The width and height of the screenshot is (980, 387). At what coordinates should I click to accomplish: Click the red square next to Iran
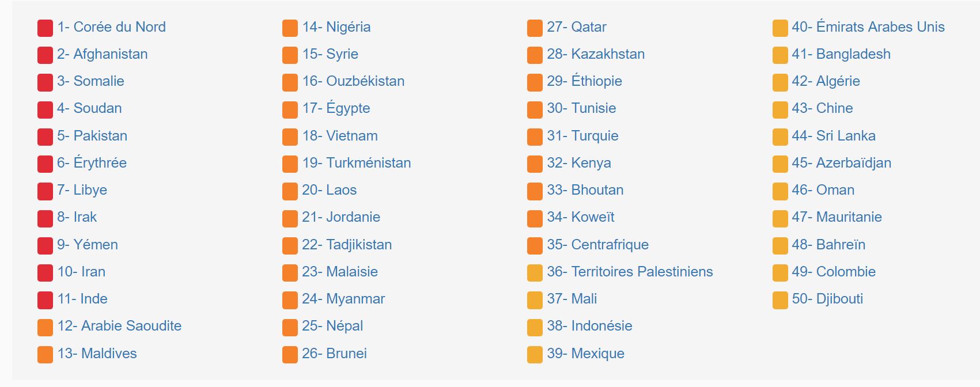[x=45, y=273]
